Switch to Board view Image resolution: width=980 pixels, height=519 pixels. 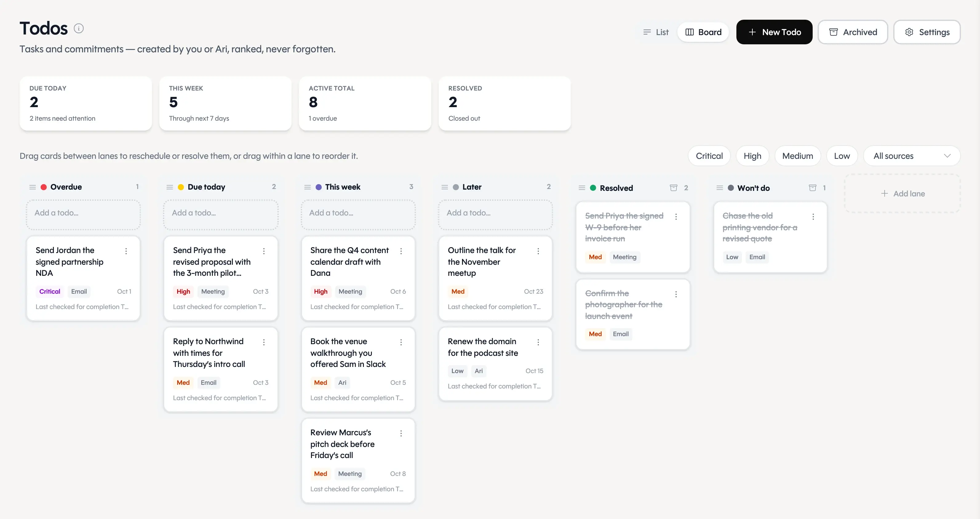[x=703, y=32]
